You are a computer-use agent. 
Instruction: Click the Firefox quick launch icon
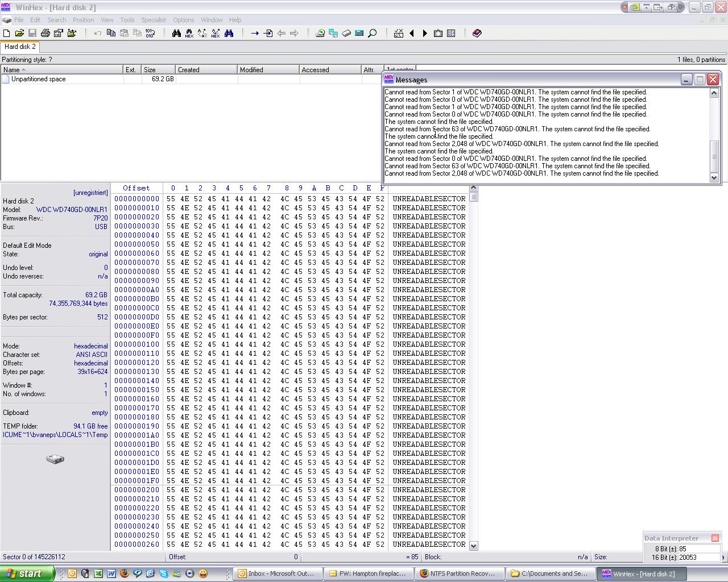click(124, 573)
